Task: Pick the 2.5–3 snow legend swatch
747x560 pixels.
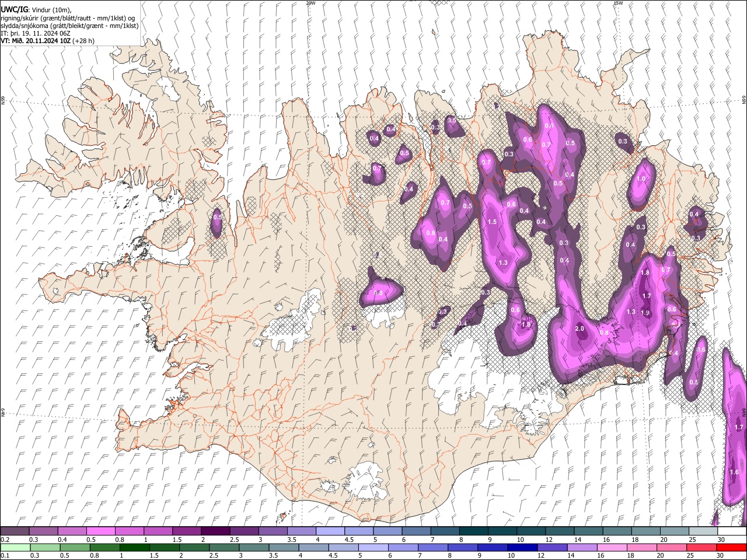Action: click(244, 531)
